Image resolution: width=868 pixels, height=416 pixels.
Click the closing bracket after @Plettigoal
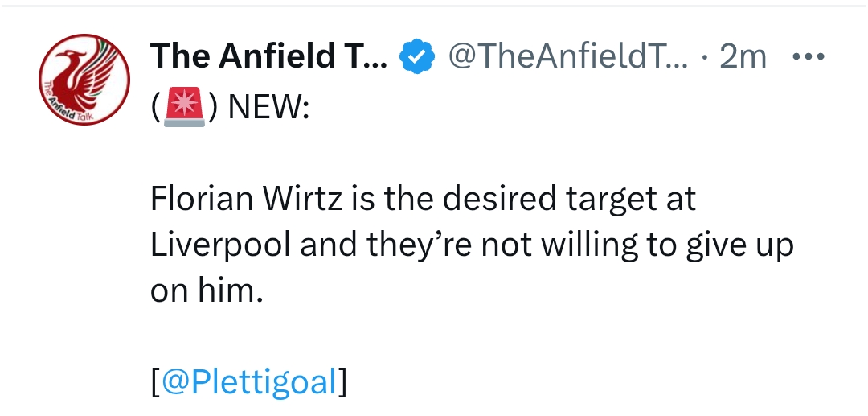(342, 382)
